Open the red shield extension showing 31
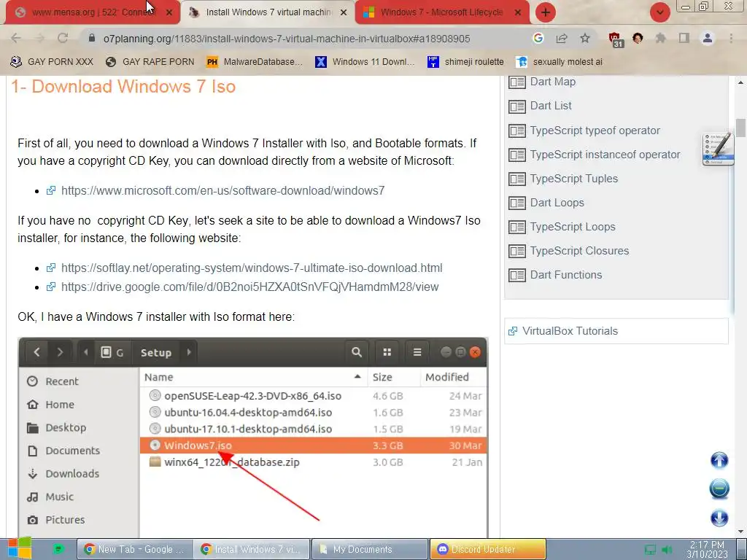Screen dimensions: 747x560 615,39
